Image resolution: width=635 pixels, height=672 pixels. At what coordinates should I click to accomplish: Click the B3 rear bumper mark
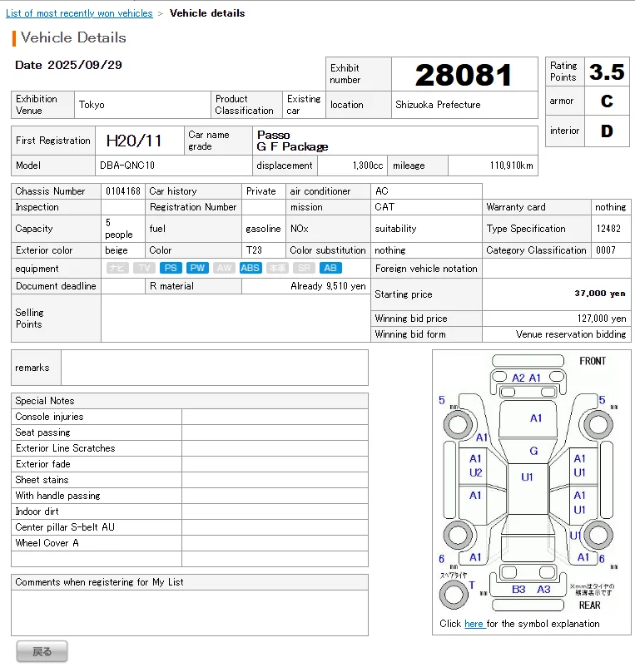tap(518, 589)
